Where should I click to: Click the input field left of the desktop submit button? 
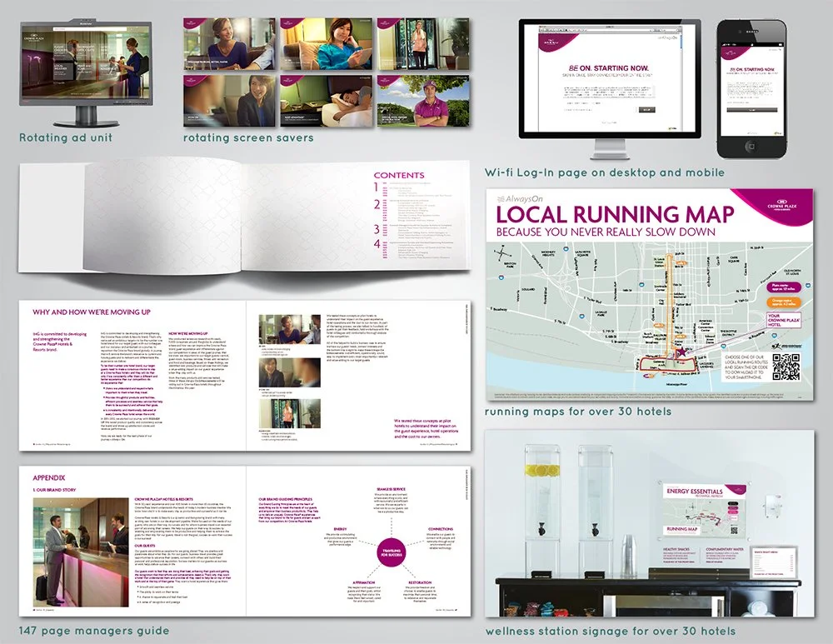(599, 110)
